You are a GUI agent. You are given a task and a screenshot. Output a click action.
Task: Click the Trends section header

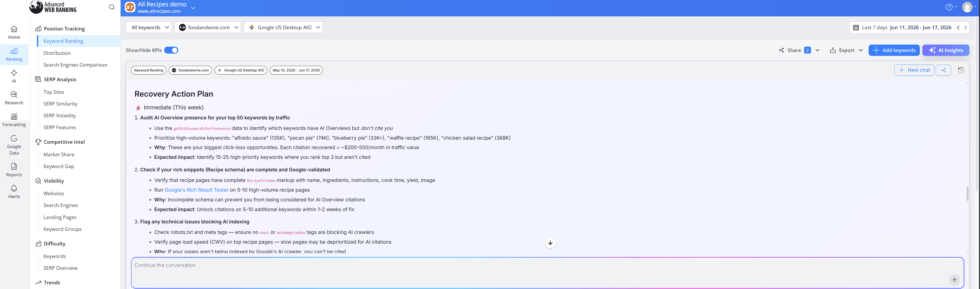pos(48,283)
